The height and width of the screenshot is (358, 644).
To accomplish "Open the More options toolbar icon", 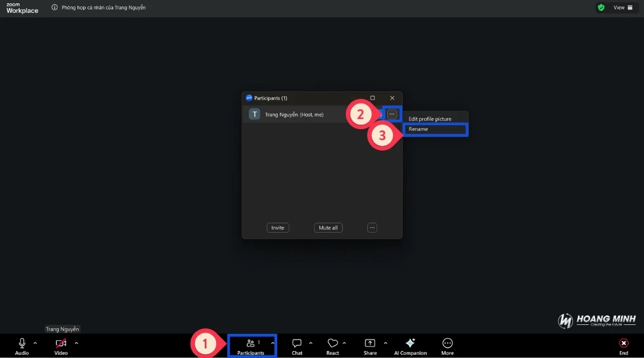I will (448, 343).
